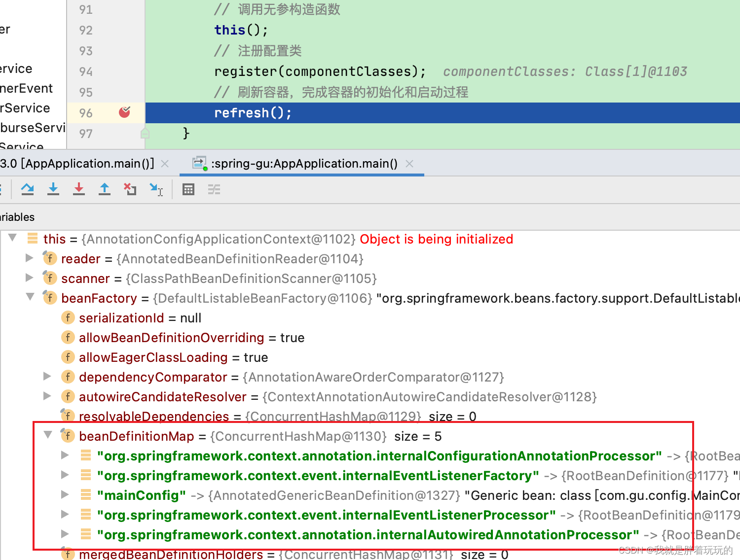740x560 pixels.
Task: Click the register(componentClasses); statement
Action: pyautogui.click(x=320, y=71)
